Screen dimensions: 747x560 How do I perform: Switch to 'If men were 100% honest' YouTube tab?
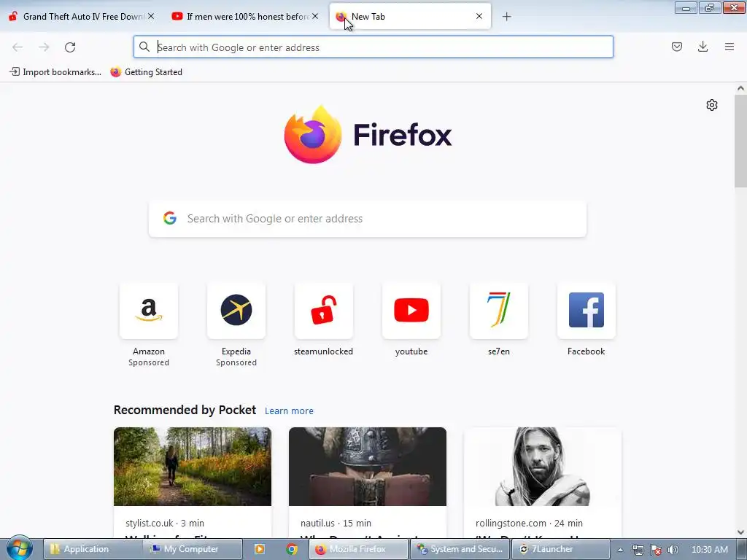[x=246, y=17]
